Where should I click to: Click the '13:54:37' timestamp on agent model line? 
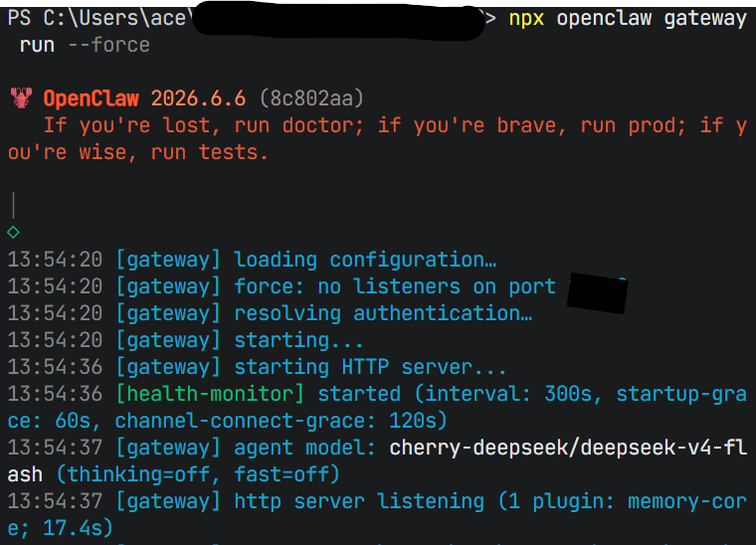click(55, 449)
